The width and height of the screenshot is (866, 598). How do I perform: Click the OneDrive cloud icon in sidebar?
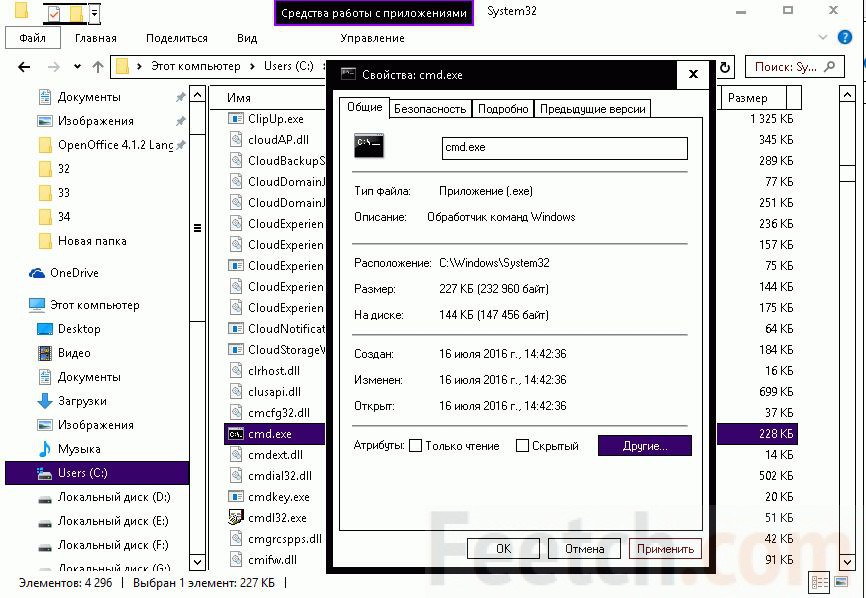[x=37, y=273]
